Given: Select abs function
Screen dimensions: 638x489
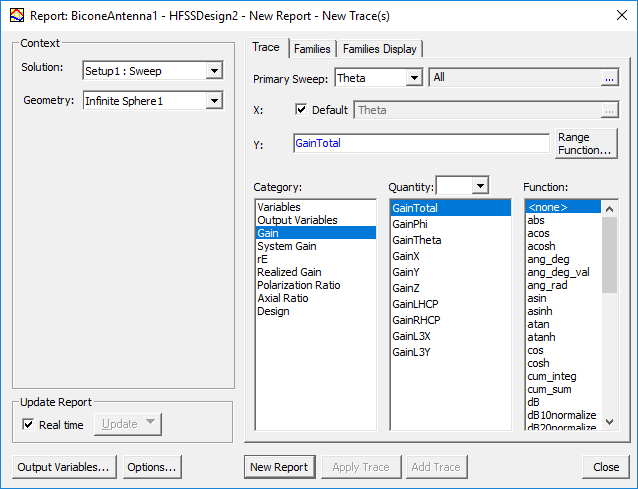Looking at the screenshot, I should (563, 220).
